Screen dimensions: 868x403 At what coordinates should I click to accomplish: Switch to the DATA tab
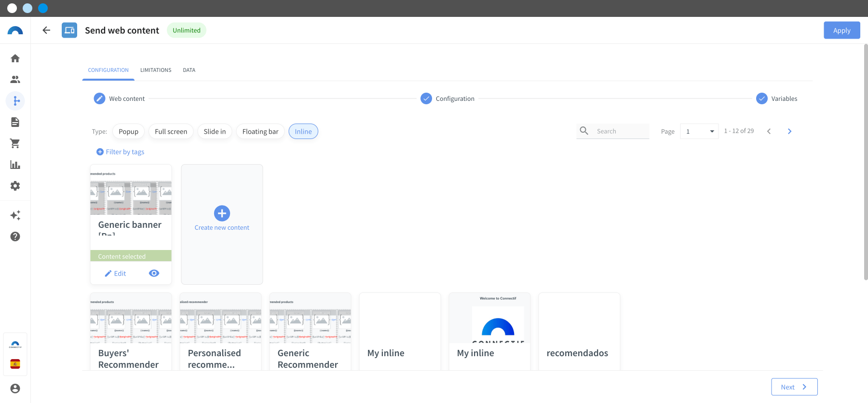coord(189,70)
